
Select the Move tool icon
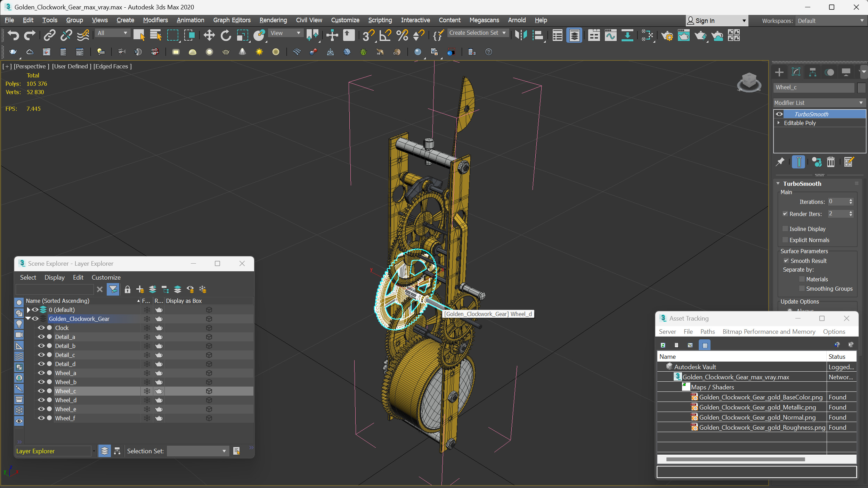click(x=209, y=35)
